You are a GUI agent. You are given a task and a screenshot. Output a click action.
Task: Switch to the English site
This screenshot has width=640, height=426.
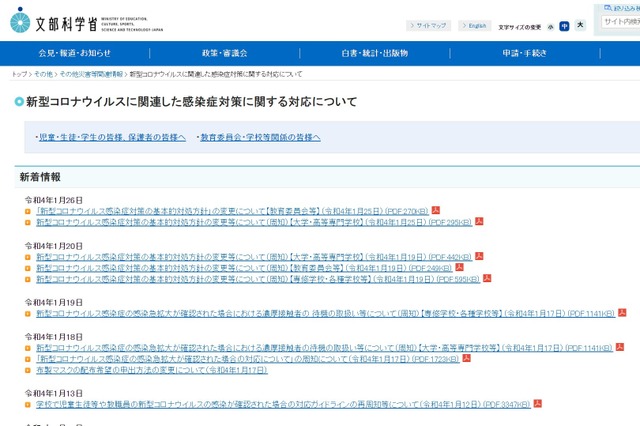click(x=474, y=26)
